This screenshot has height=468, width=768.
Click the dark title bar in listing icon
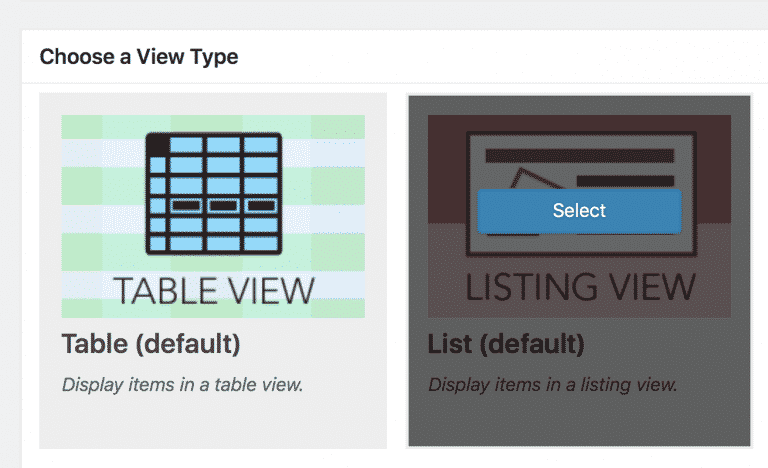coord(580,156)
